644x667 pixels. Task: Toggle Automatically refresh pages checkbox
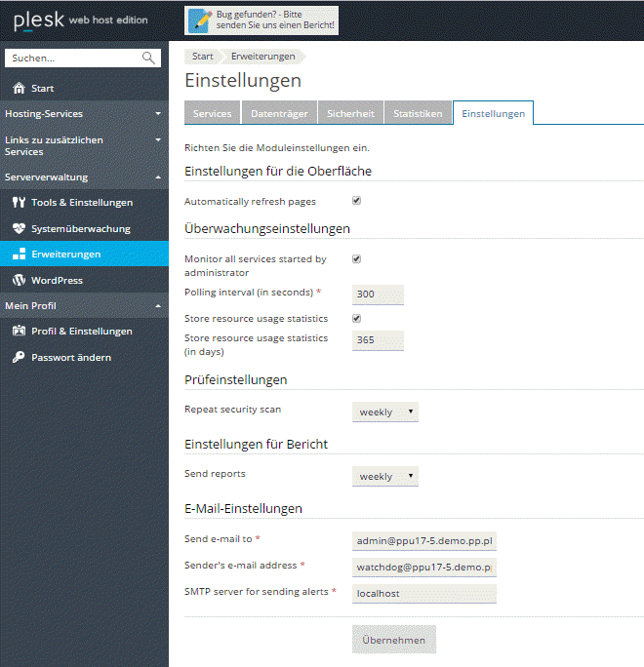click(x=357, y=200)
